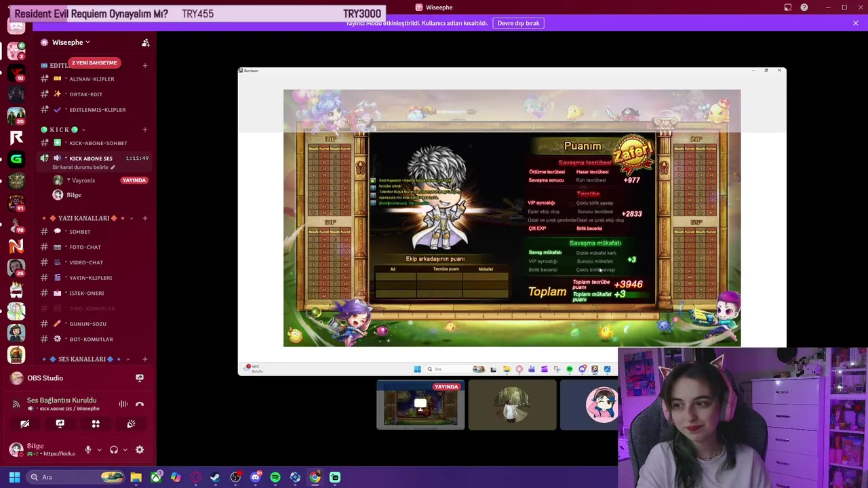
Task: Open Spotify from the taskbar
Action: 275,477
